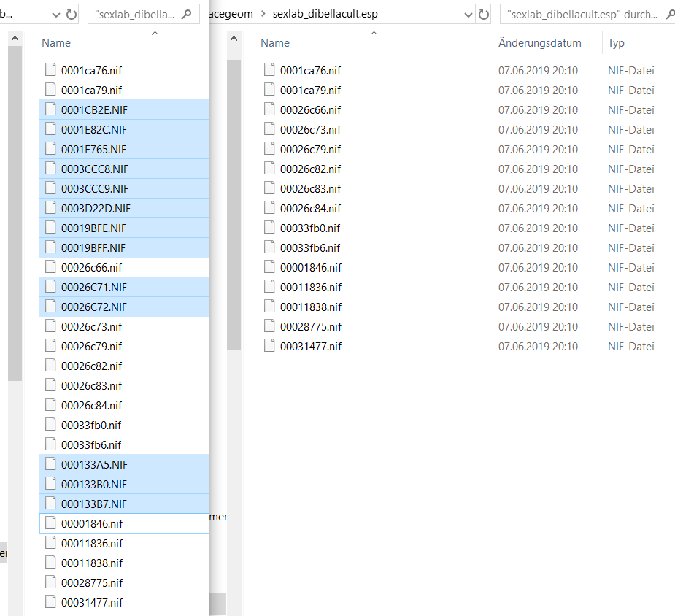This screenshot has height=616, width=675.
Task: Select 00001846.nif in left window
Action: 124,524
